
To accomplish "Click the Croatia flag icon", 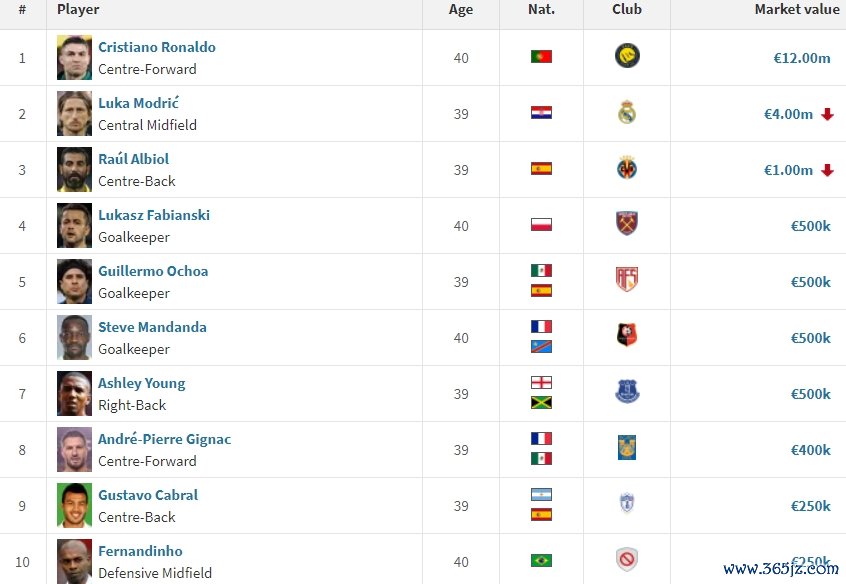I will 541,113.
